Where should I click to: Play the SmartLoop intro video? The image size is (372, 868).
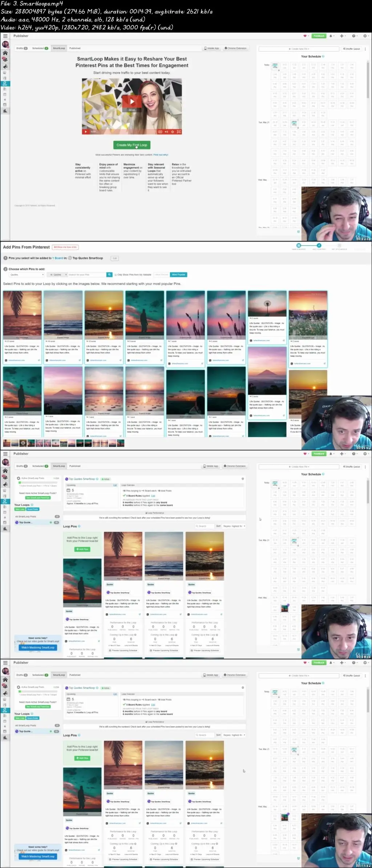132,102
